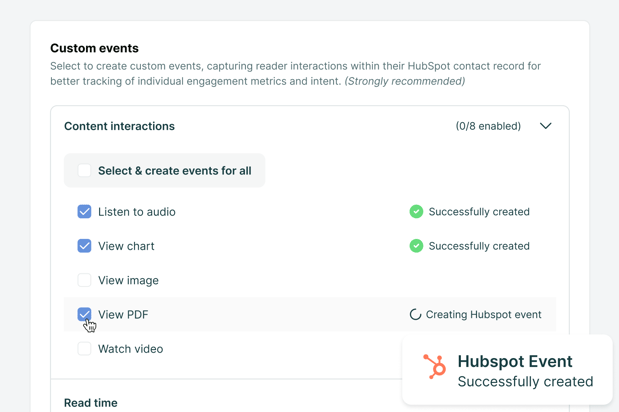The image size is (619, 412).
Task: Click the (0/8 enabled) counter
Action: coord(488,126)
